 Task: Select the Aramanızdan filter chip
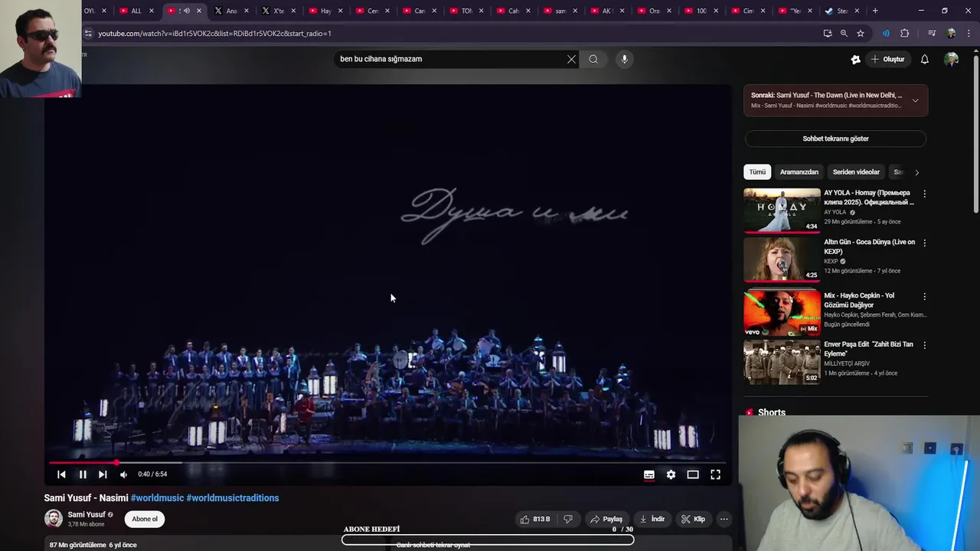tap(799, 172)
